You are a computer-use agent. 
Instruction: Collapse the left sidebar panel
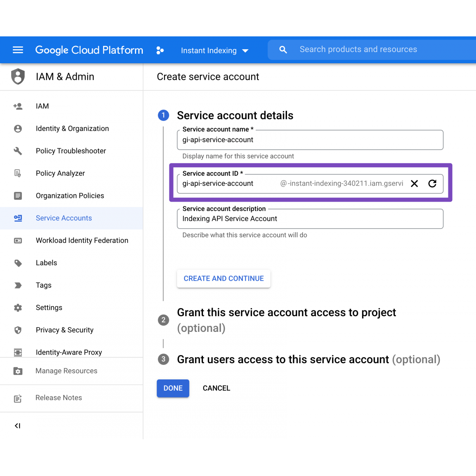click(x=18, y=426)
